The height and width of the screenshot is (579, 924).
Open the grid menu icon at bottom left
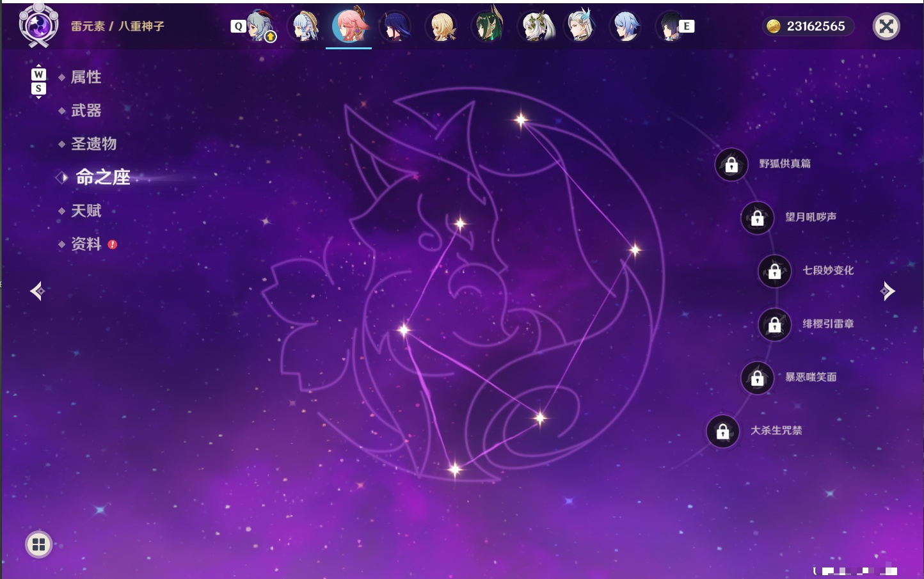click(38, 544)
